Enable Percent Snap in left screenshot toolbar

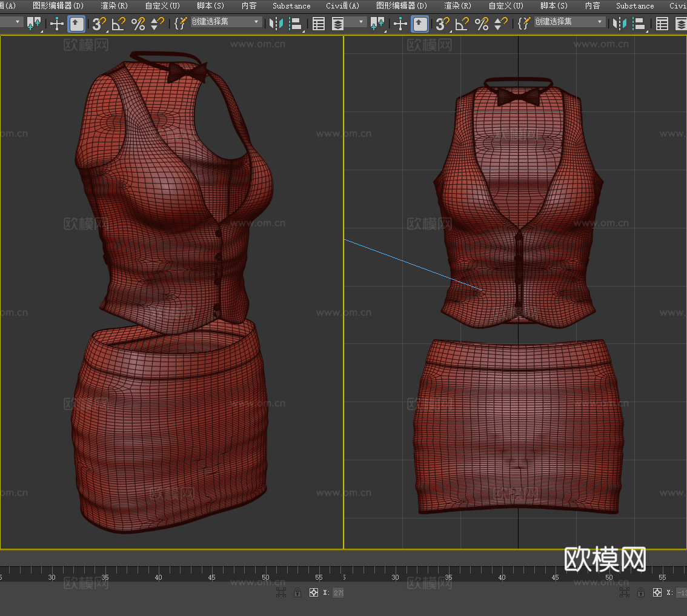(138, 24)
